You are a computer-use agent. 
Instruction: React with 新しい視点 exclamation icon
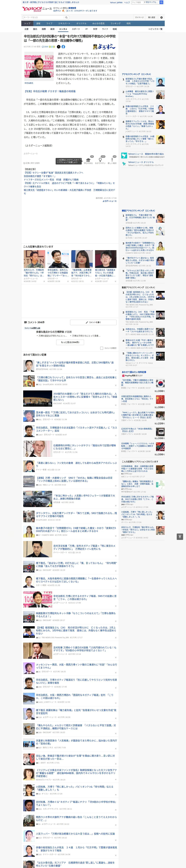pos(112,160)
